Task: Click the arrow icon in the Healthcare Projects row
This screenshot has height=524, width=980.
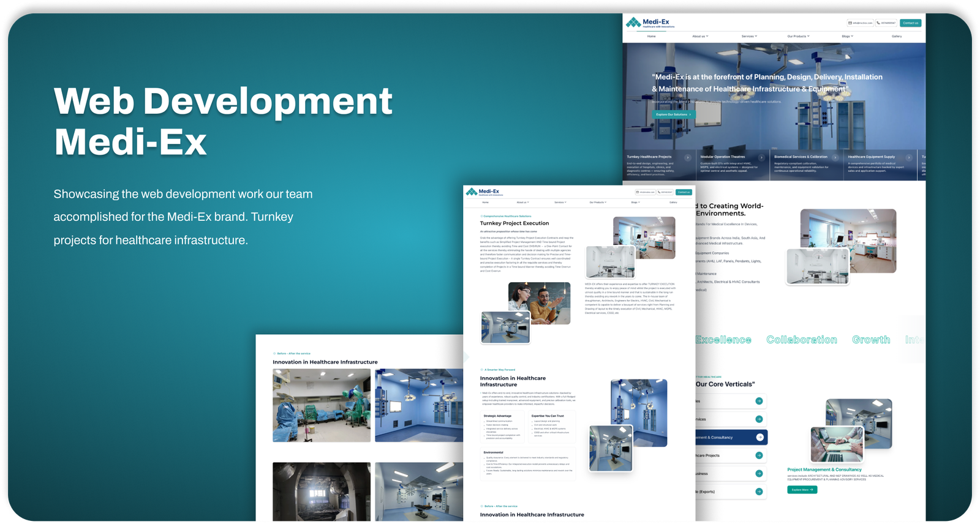Action: point(759,455)
